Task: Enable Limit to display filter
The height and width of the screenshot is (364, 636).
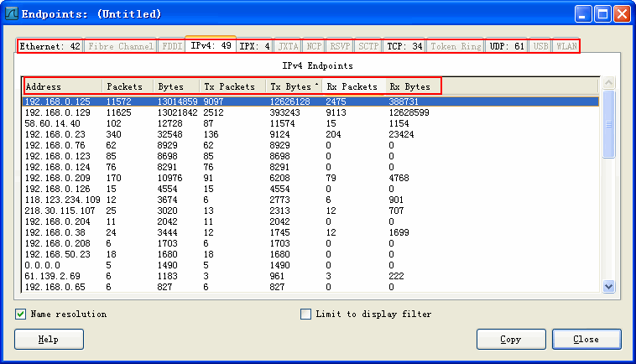Action: [x=306, y=315]
